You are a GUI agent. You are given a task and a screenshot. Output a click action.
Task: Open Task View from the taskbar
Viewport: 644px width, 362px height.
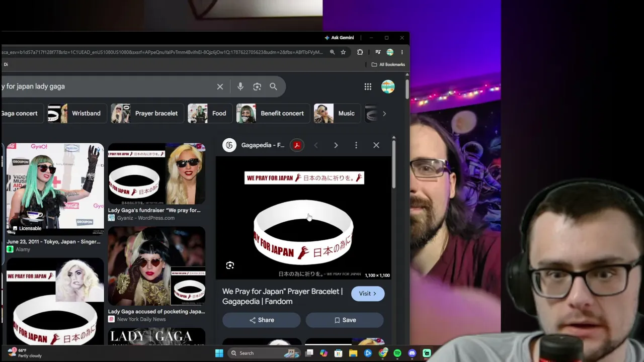click(309, 353)
